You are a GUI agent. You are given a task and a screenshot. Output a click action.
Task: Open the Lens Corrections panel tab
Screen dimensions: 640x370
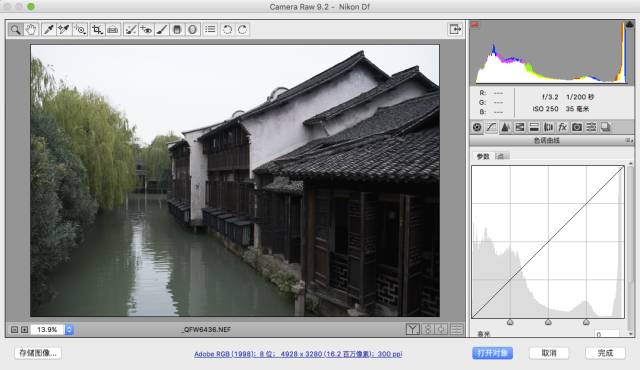pos(548,127)
